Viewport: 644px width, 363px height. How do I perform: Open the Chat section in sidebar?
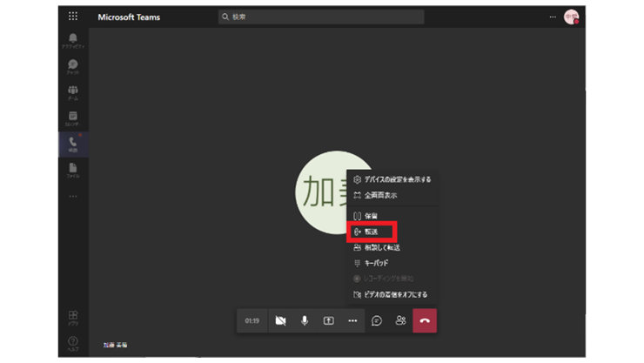73,66
